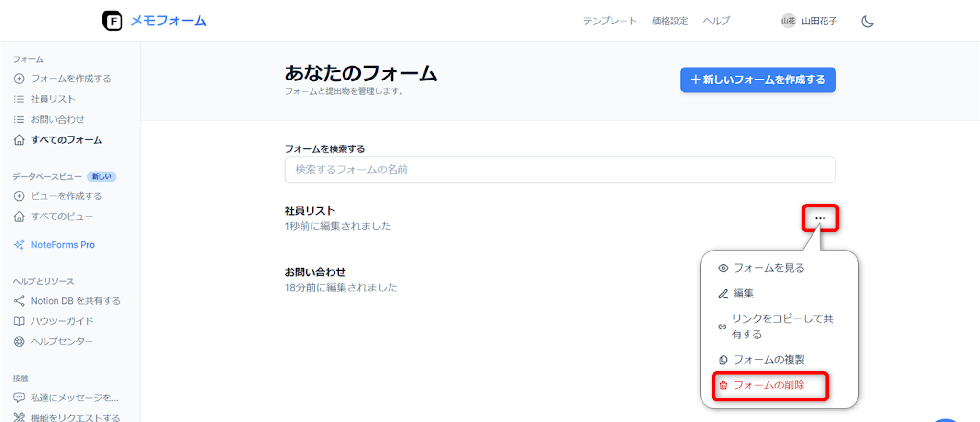The width and height of the screenshot is (980, 422).
Task: Click the lifebuoy icon beside ヘルプセンター
Action: click(x=19, y=342)
